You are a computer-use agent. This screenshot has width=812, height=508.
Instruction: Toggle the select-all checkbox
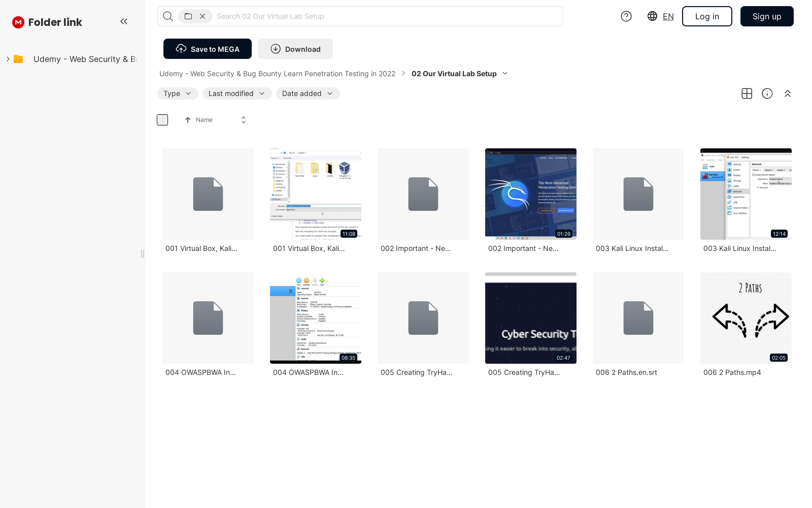[x=162, y=120]
